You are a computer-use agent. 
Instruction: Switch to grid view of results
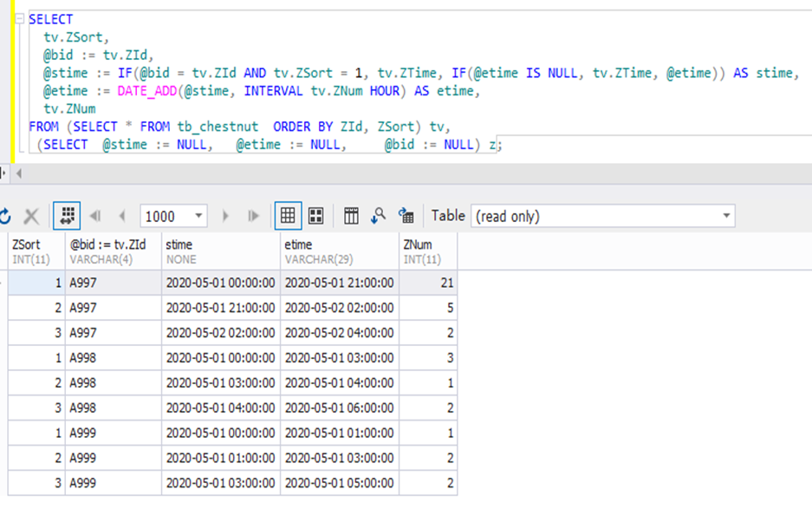pyautogui.click(x=288, y=216)
